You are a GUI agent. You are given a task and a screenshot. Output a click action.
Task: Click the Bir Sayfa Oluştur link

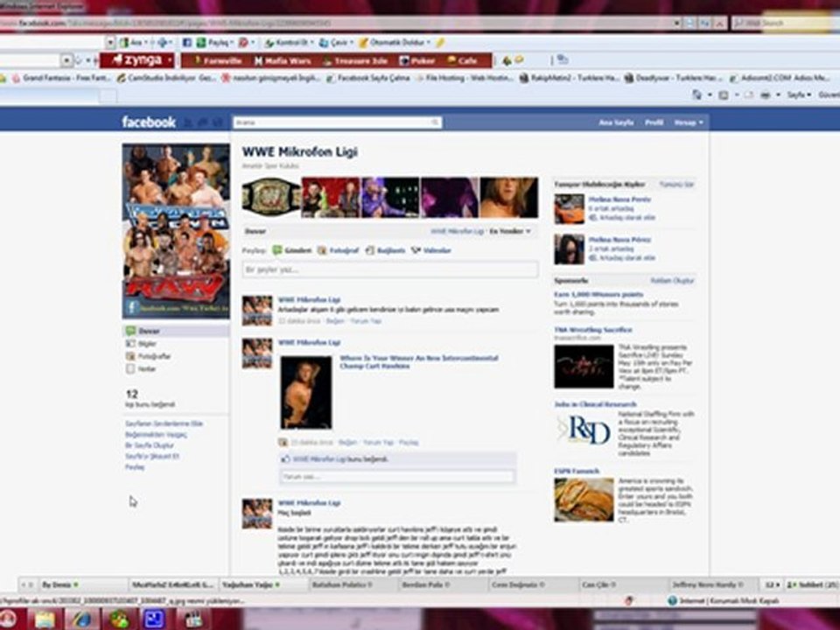(150, 445)
